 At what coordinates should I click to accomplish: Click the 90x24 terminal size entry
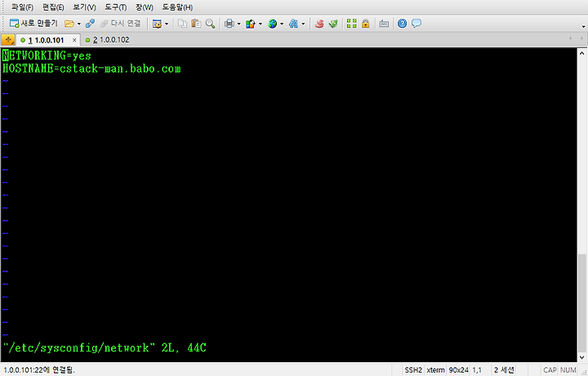click(459, 370)
